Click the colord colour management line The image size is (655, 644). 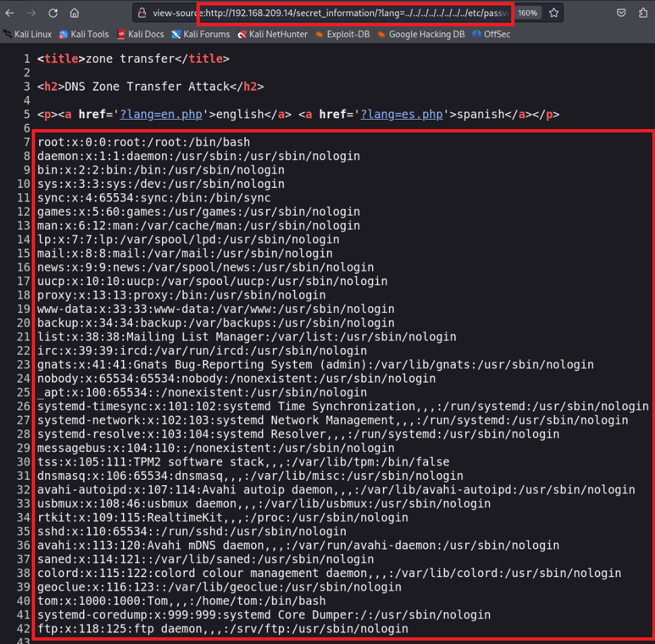[x=329, y=573]
